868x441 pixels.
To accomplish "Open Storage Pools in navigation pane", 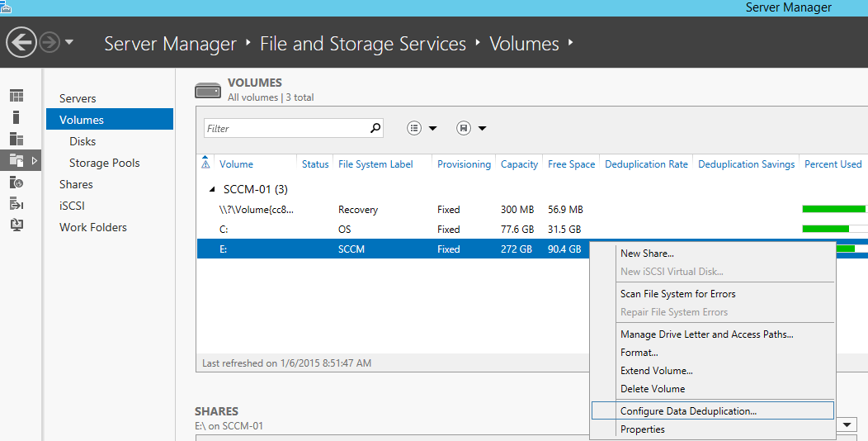I will [x=104, y=163].
